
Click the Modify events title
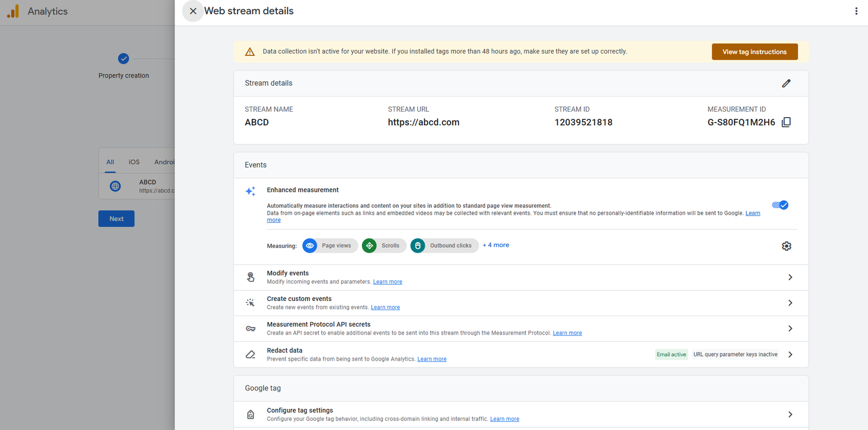tap(288, 273)
